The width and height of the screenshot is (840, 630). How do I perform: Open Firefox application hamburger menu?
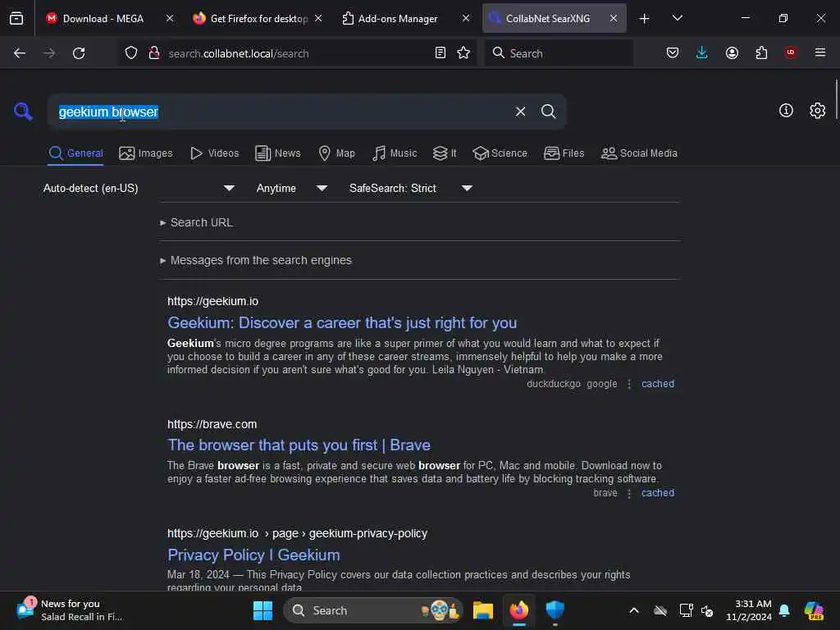(x=820, y=52)
